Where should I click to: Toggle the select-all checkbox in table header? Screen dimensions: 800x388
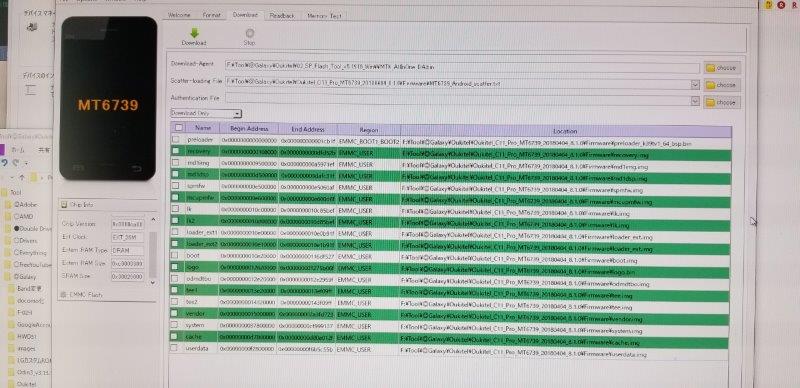179,128
